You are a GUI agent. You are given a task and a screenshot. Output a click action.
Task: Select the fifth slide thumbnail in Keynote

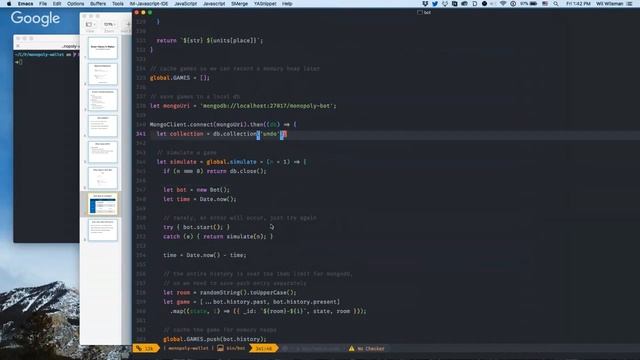(x=102, y=152)
